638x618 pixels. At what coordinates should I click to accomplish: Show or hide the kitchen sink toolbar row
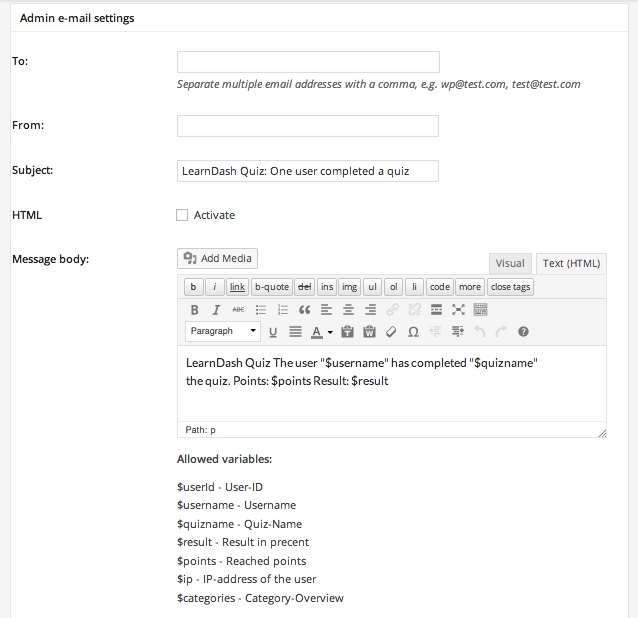480,310
